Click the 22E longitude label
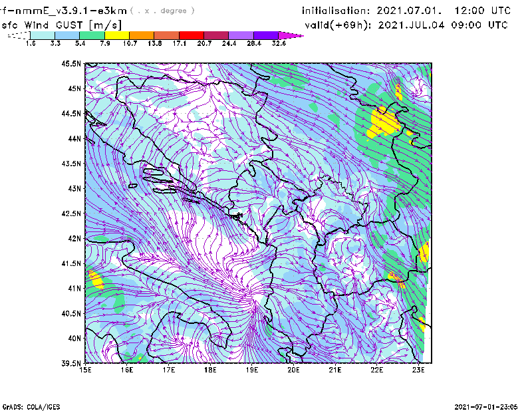This screenshot has width=532, height=411. [x=376, y=370]
